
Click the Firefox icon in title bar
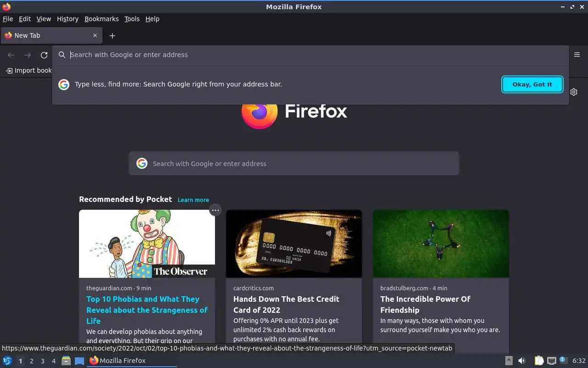pyautogui.click(x=6, y=6)
